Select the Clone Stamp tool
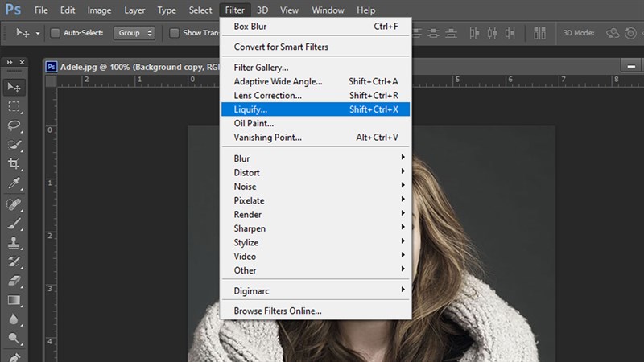The width and height of the screenshot is (644, 362). [14, 243]
